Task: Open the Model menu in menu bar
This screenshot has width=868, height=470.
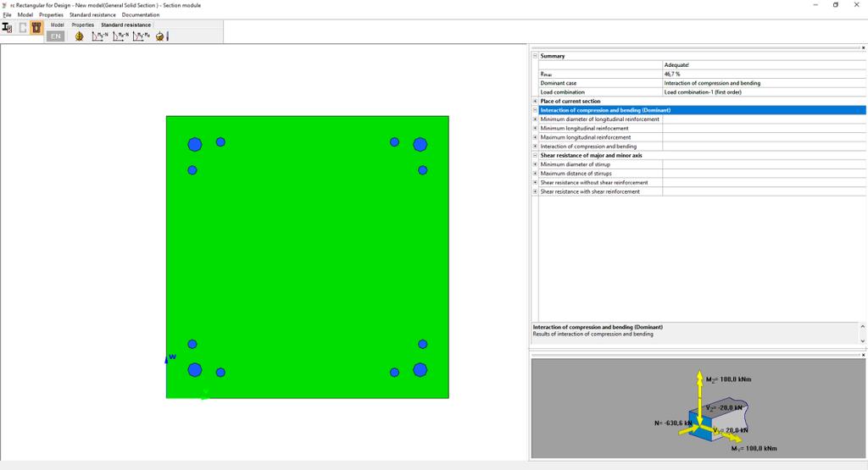Action: coord(25,15)
